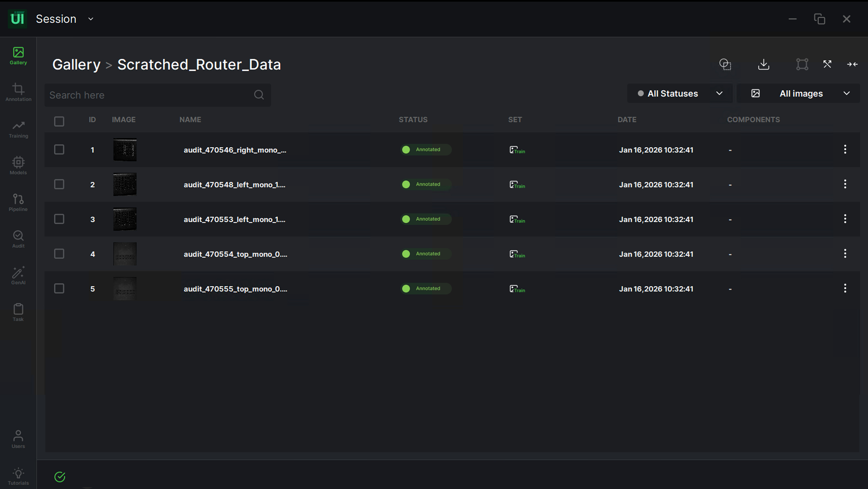Click the Gallery breadcrumb link
This screenshot has width=868, height=489.
coord(76,64)
